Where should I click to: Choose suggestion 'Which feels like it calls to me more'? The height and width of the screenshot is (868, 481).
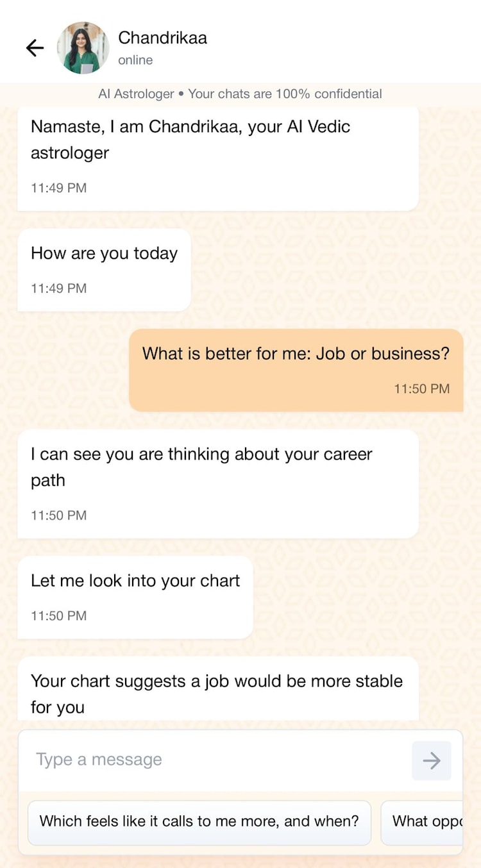point(199,821)
